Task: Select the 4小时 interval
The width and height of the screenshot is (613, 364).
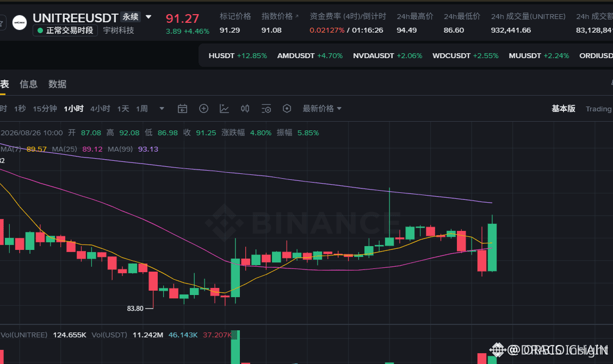Action: point(100,109)
